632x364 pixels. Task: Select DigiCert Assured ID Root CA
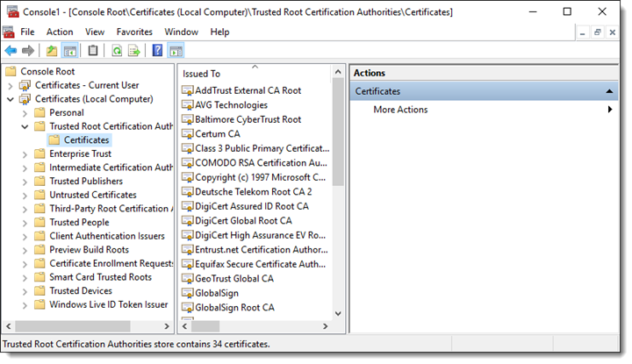tap(252, 206)
